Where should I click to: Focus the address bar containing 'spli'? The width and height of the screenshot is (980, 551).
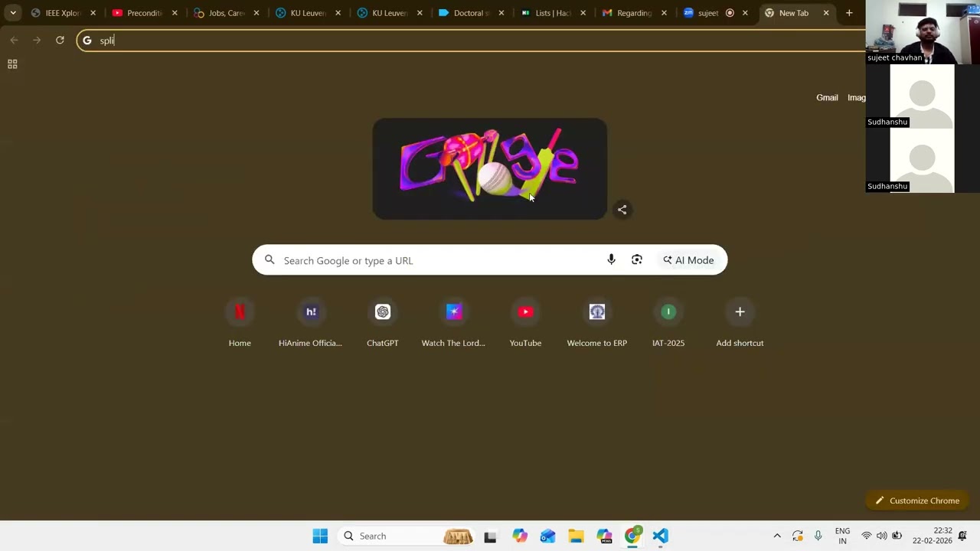pos(471,41)
